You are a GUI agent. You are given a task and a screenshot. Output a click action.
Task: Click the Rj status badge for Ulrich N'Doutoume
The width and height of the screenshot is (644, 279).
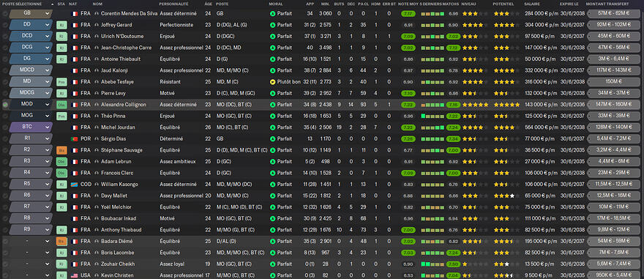coord(61,36)
